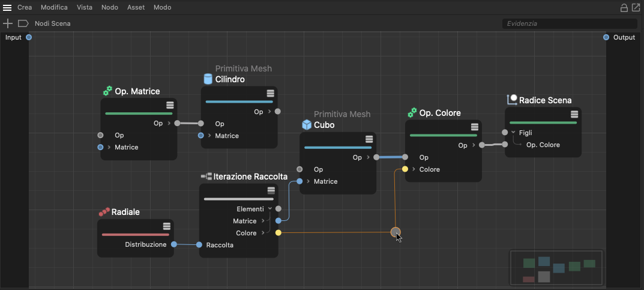Viewport: 644px width, 290px height.
Task: Click the Figli input port on Radice Scena
Action: point(505,132)
